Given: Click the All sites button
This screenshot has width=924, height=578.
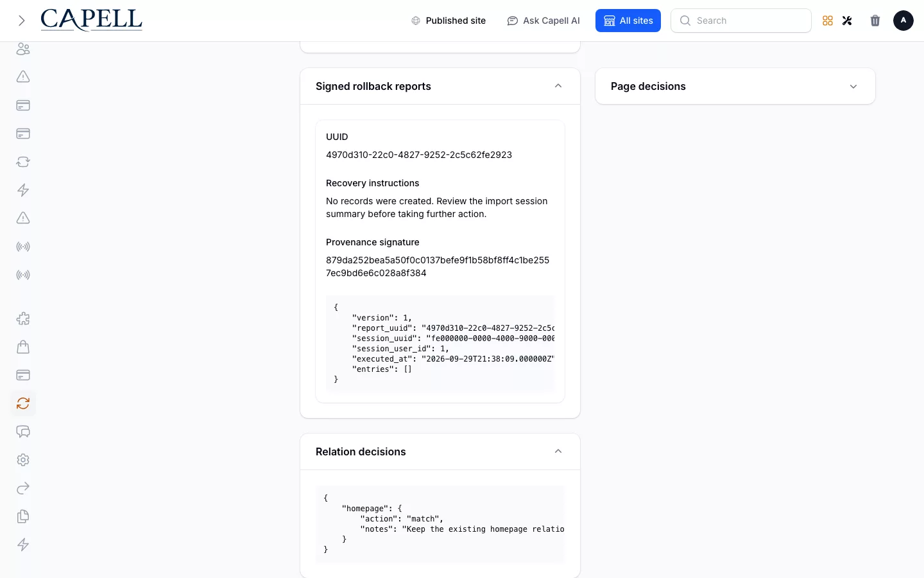Looking at the screenshot, I should click(628, 21).
